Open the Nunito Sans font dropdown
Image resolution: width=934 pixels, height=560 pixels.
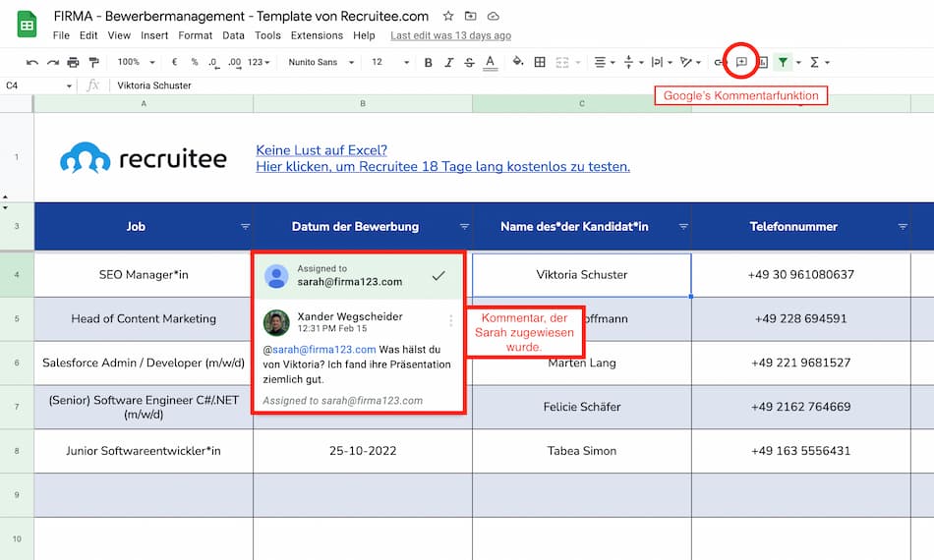point(319,62)
